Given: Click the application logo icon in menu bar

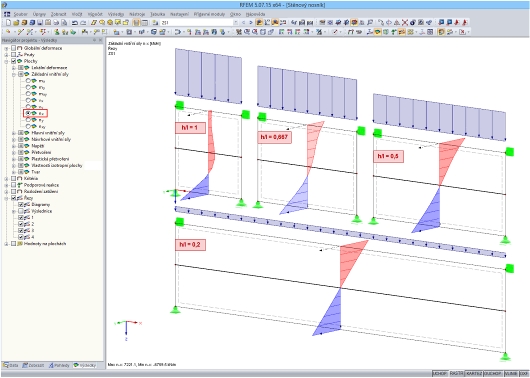Looking at the screenshot, I should tap(7, 14).
